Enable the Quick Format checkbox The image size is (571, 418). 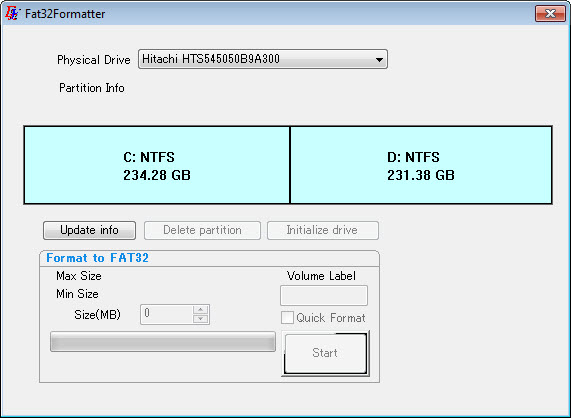click(x=287, y=318)
